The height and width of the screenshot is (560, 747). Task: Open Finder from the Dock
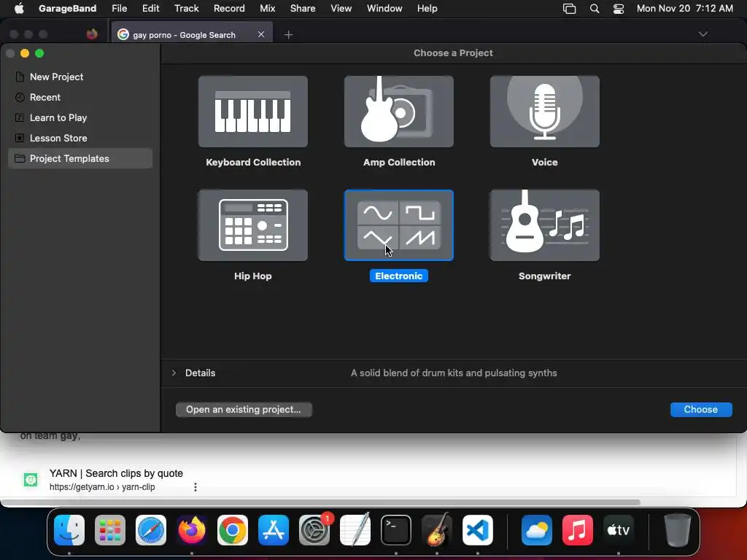point(69,530)
